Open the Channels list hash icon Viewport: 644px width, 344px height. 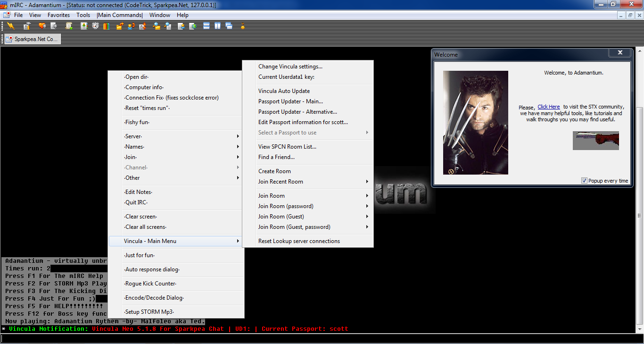(54, 26)
